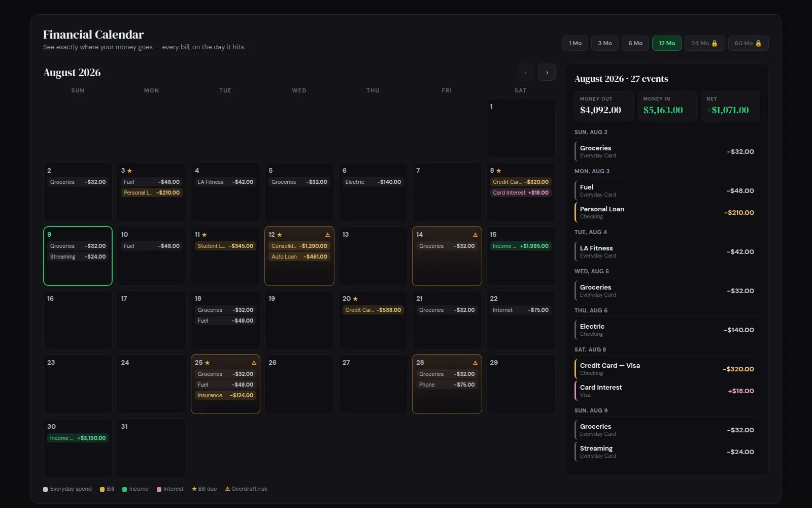Viewport: 812px width, 508px height.
Task: Click Credit Card — Visa row in list
Action: pyautogui.click(x=667, y=369)
